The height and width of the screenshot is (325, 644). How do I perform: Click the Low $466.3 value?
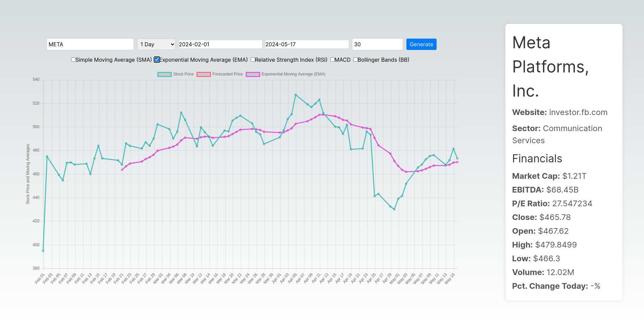click(547, 259)
